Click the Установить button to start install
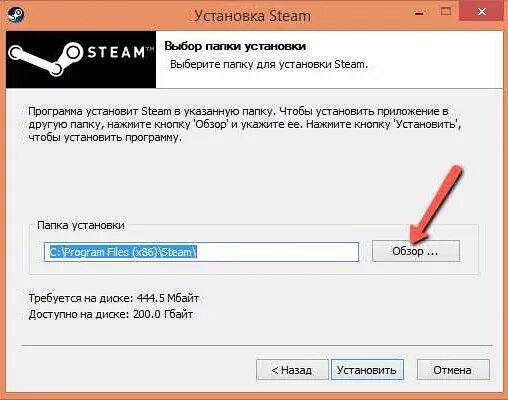This screenshot has width=508, height=400. (367, 370)
